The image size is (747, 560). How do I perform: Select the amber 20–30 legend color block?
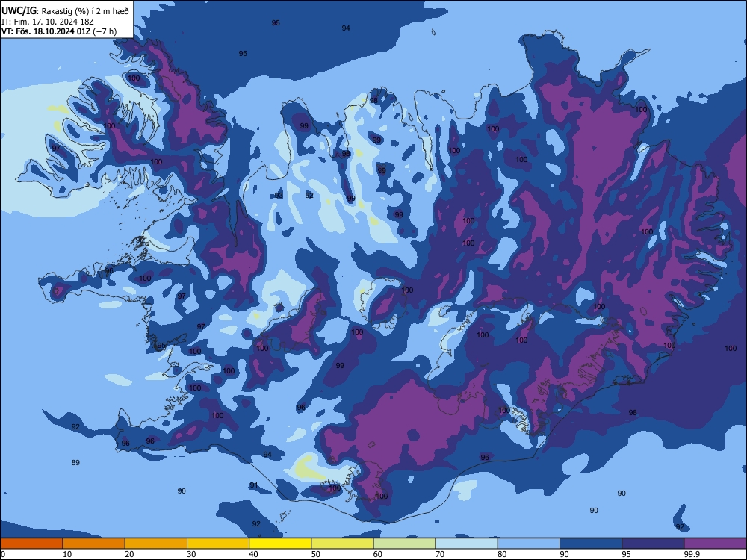tap(156, 544)
